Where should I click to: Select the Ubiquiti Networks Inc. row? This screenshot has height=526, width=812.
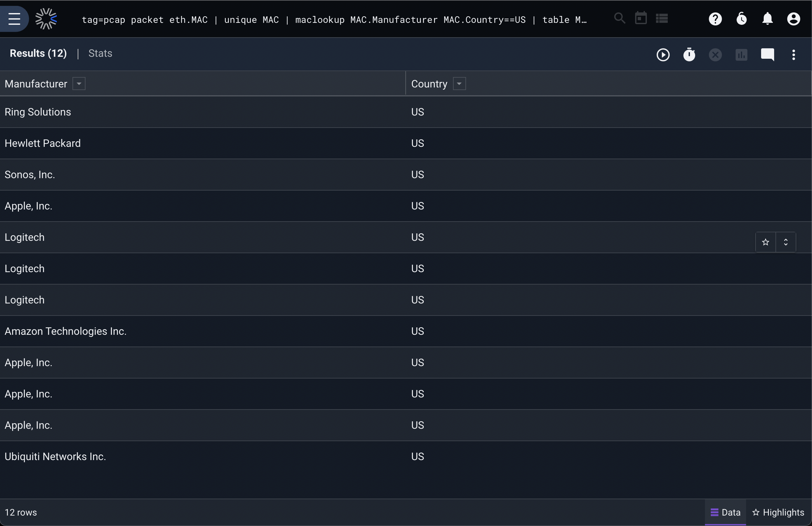pyautogui.click(x=406, y=456)
